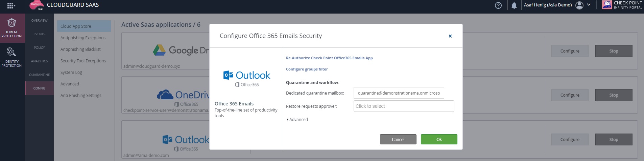Open the Restore requests approver selector
This screenshot has width=644, height=161.
[x=404, y=106]
